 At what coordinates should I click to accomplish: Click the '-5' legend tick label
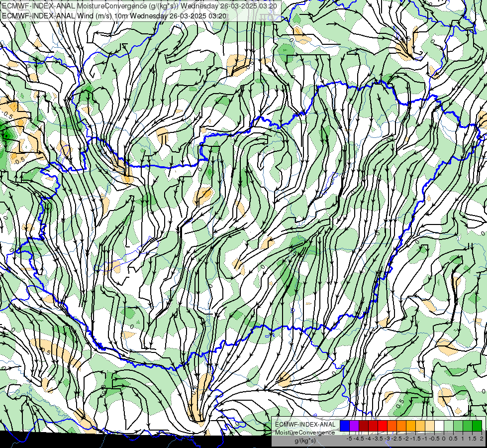point(349,439)
